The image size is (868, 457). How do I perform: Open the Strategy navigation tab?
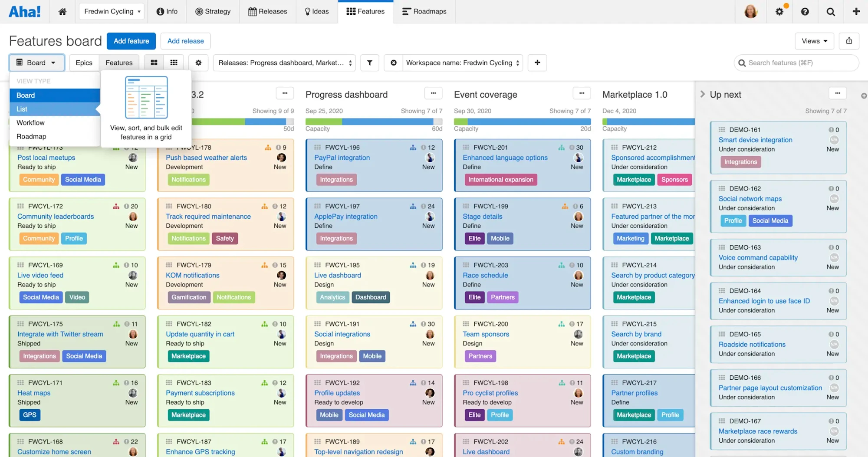click(213, 11)
